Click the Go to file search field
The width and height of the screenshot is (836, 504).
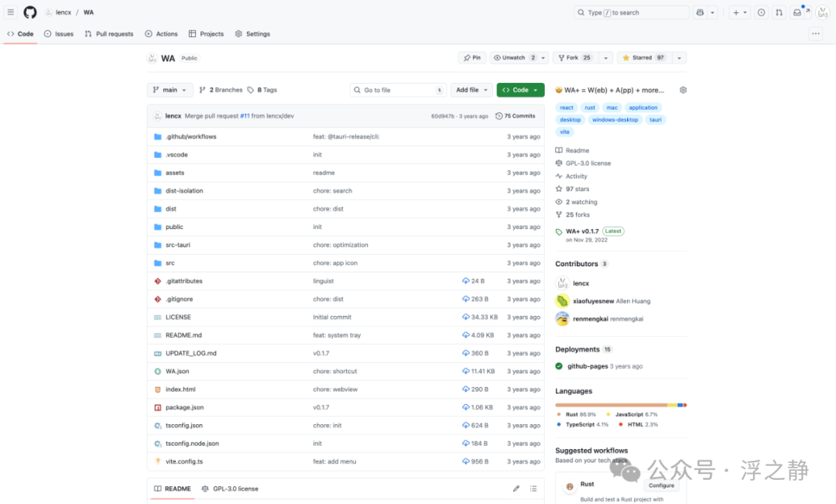pos(398,90)
